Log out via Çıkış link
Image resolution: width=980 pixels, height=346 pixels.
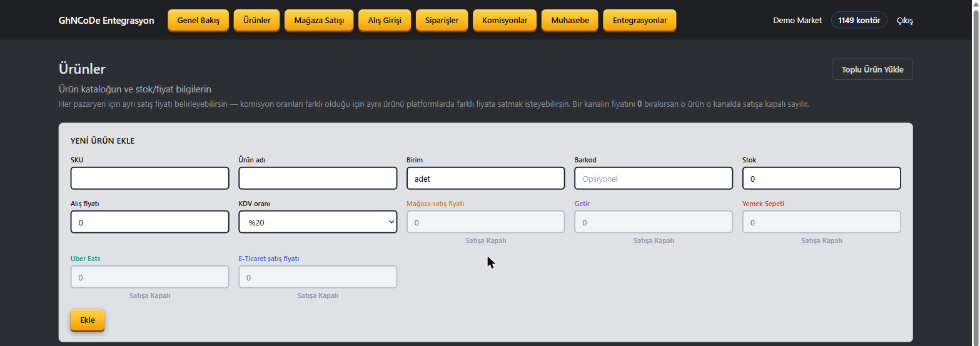click(x=905, y=21)
